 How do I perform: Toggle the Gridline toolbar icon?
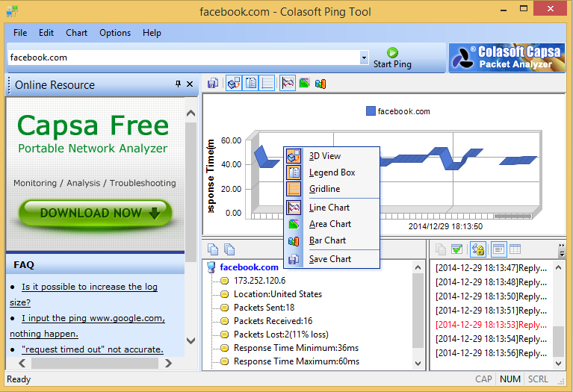click(267, 84)
